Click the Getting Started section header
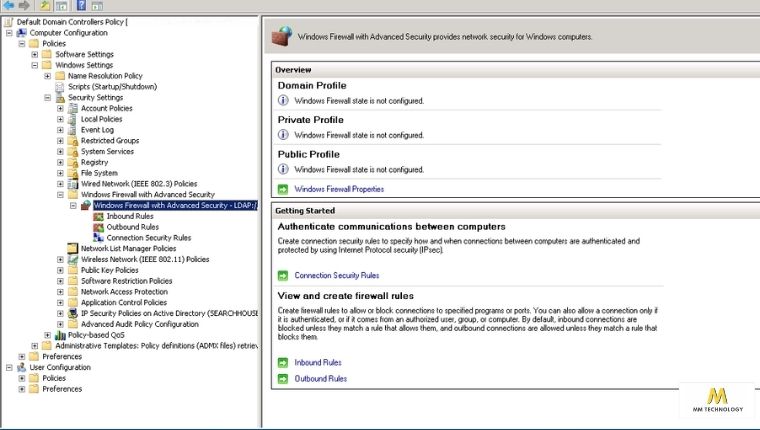This screenshot has width=760, height=430. click(x=305, y=211)
